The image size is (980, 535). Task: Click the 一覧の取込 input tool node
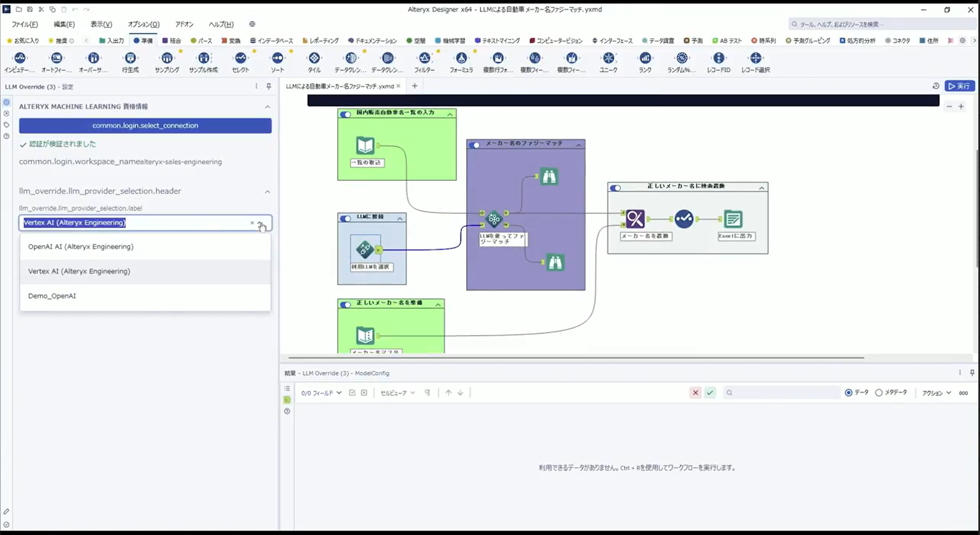coord(365,146)
